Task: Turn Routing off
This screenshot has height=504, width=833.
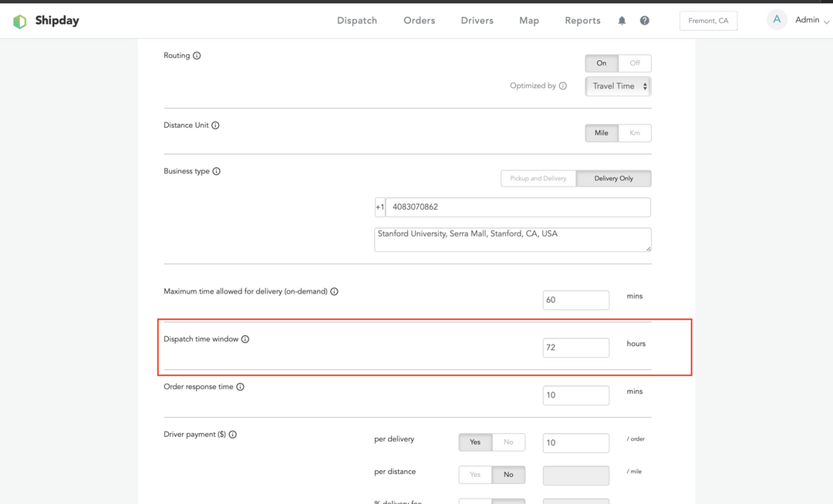Action: point(635,63)
